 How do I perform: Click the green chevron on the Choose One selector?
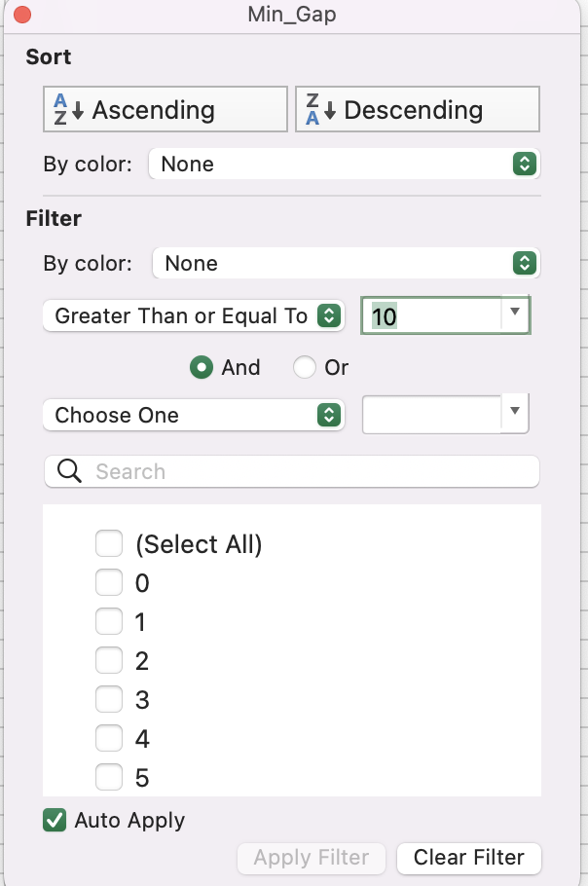pyautogui.click(x=330, y=415)
